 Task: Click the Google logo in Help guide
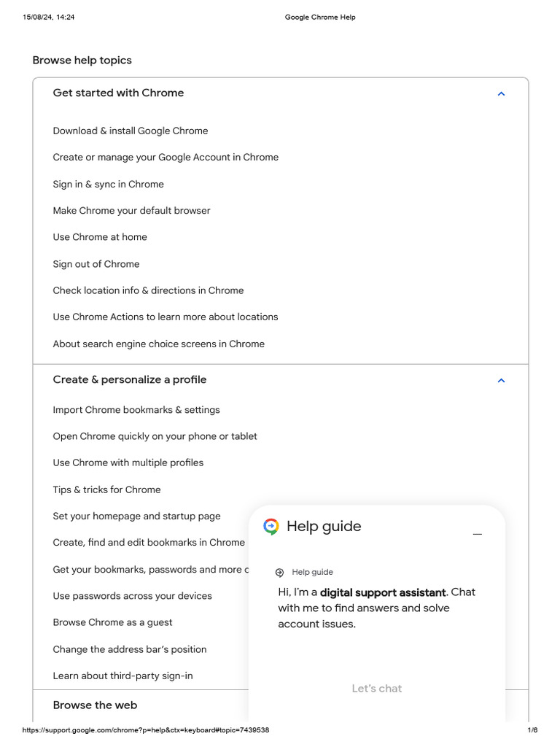coord(271,527)
